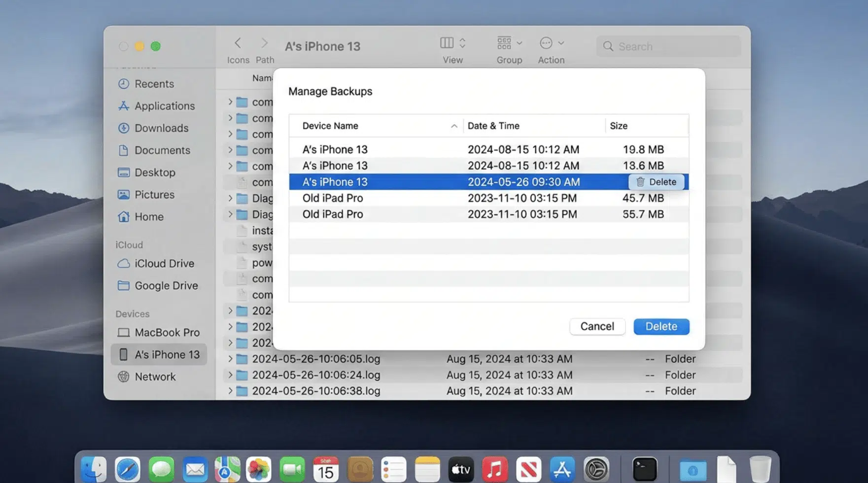Open the Group dropdown in toolbar
This screenshot has width=868, height=483.
[x=509, y=43]
